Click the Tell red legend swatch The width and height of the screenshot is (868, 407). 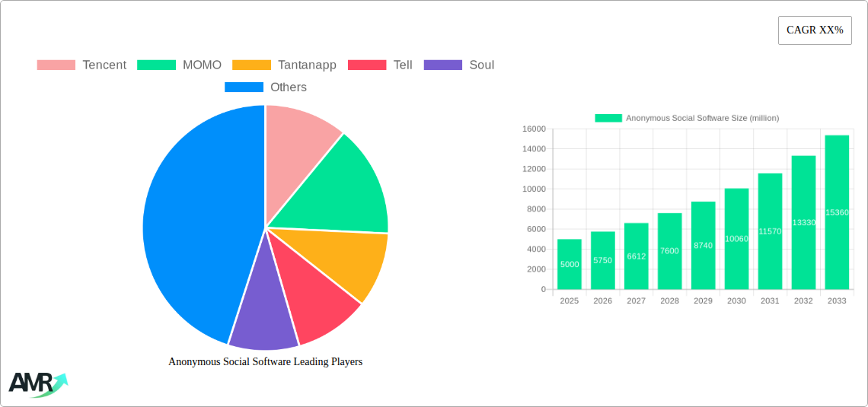366,65
